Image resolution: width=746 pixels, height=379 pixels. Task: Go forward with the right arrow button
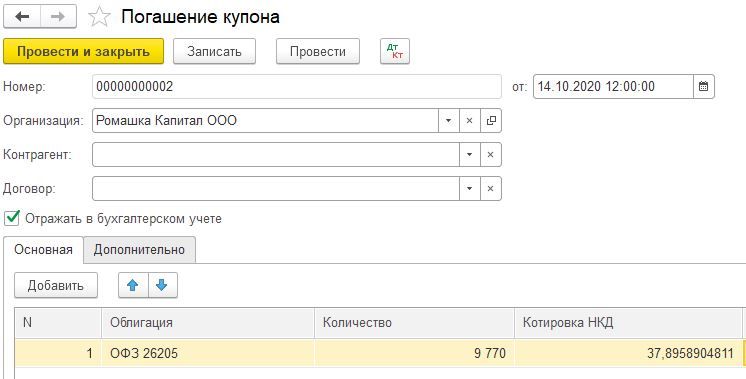[x=59, y=17]
